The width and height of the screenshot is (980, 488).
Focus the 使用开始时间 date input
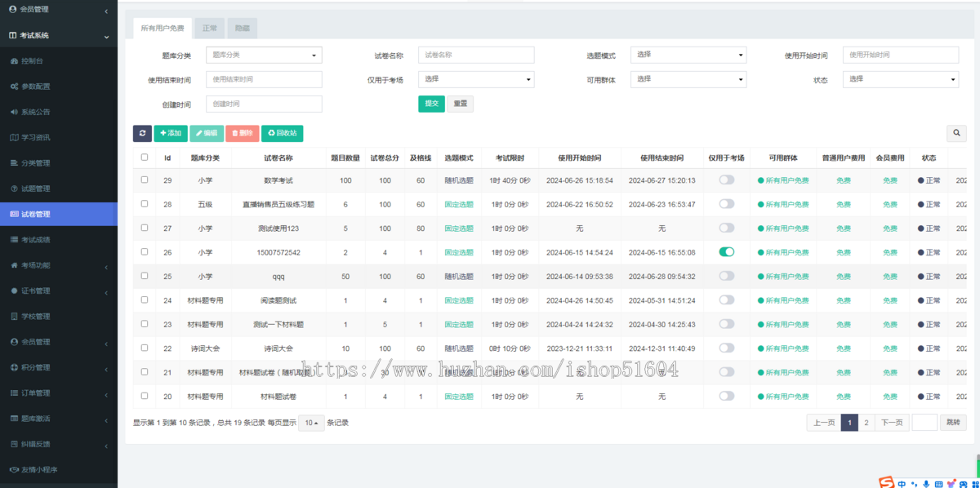pos(901,55)
